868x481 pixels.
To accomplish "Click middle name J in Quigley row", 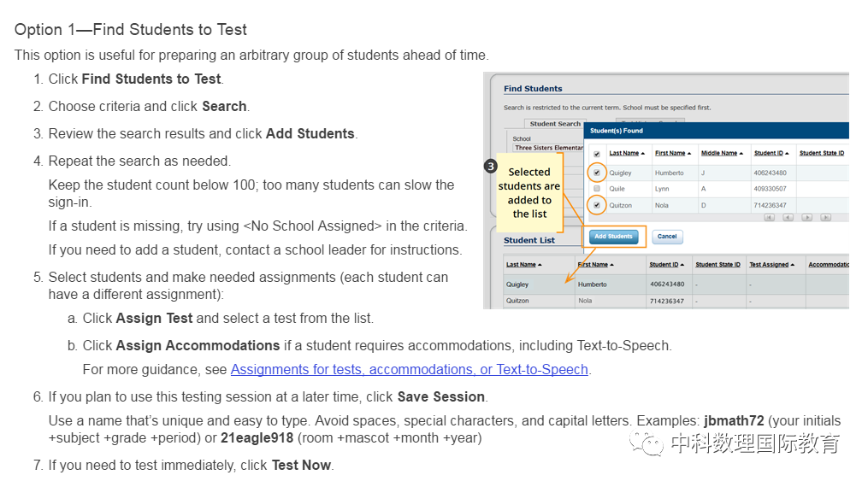I will tap(703, 173).
